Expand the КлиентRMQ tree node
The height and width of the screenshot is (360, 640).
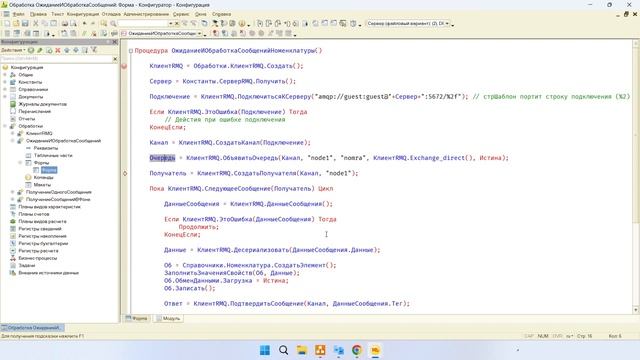click(13, 133)
